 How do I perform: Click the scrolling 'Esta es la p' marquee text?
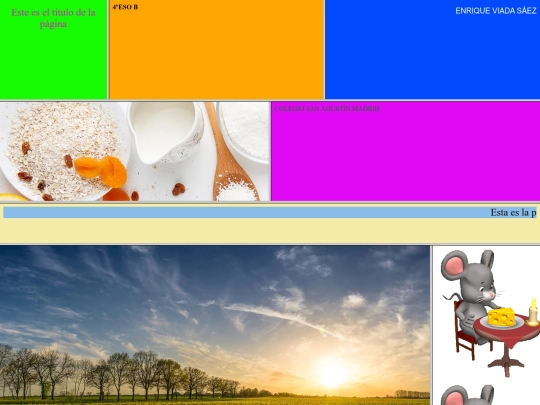coord(513,212)
